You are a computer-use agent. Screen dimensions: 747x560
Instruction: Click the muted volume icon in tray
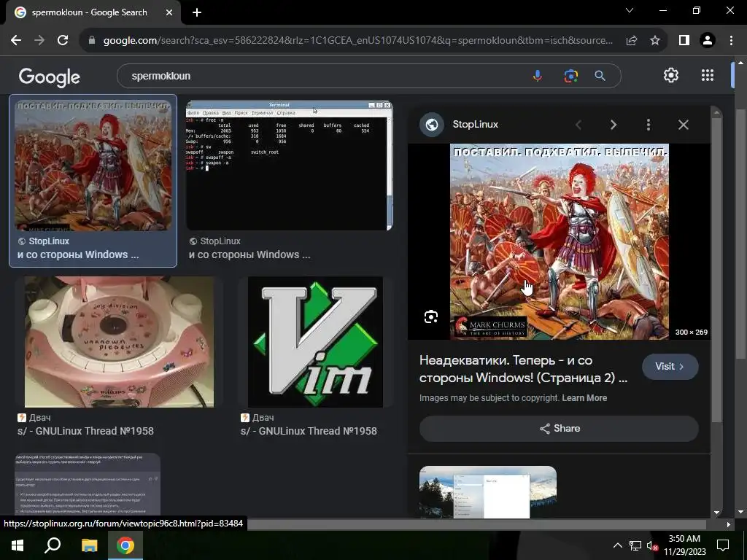click(x=652, y=545)
